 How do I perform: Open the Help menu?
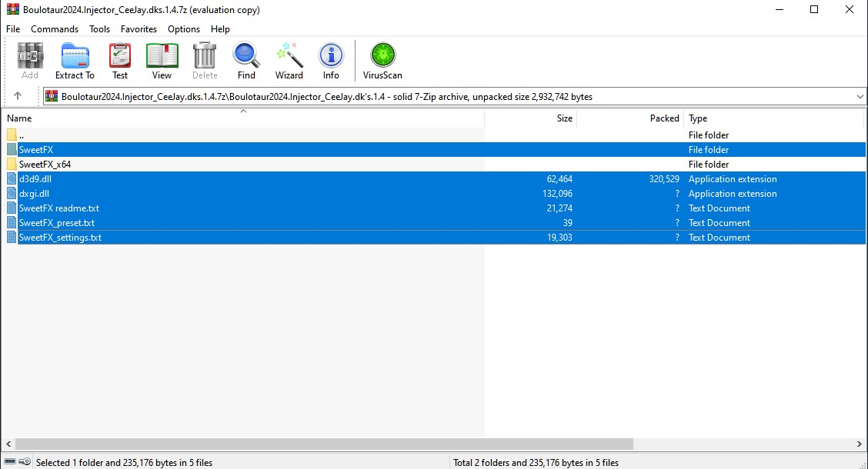point(220,28)
